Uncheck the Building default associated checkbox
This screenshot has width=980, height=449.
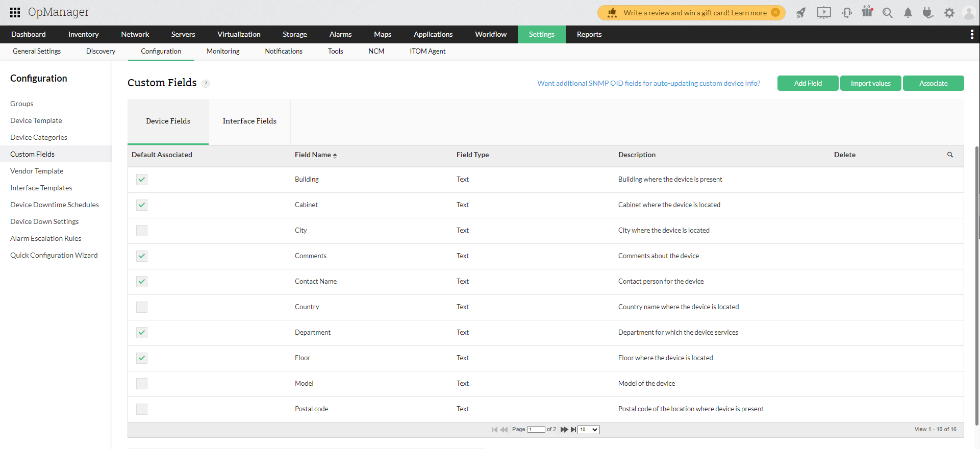tap(142, 180)
